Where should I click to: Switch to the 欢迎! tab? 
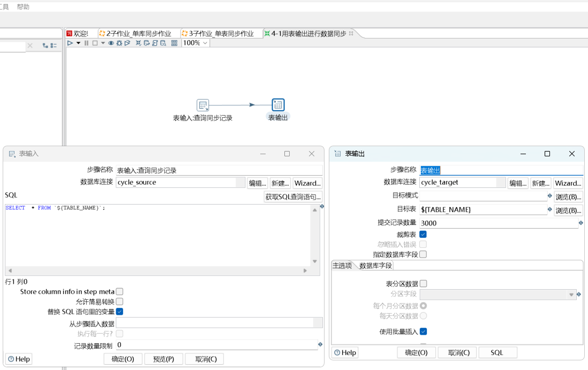77,34
